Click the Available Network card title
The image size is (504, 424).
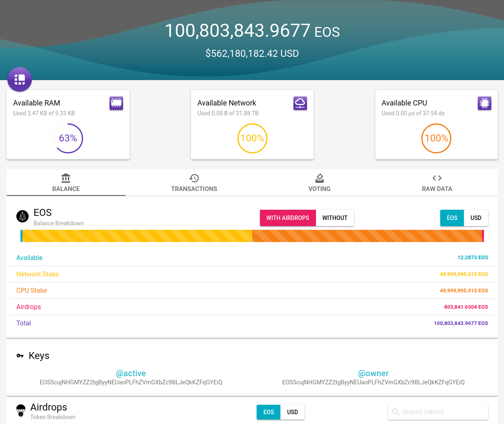pyautogui.click(x=227, y=103)
